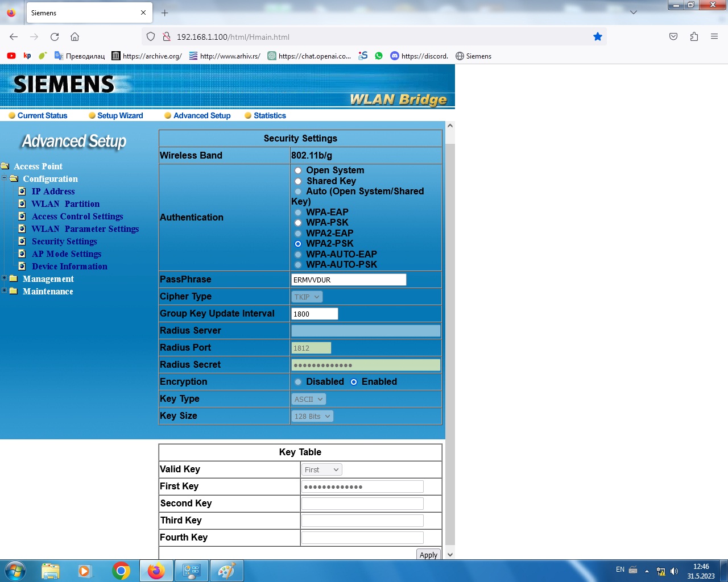Go to the Firefox home page

75,37
